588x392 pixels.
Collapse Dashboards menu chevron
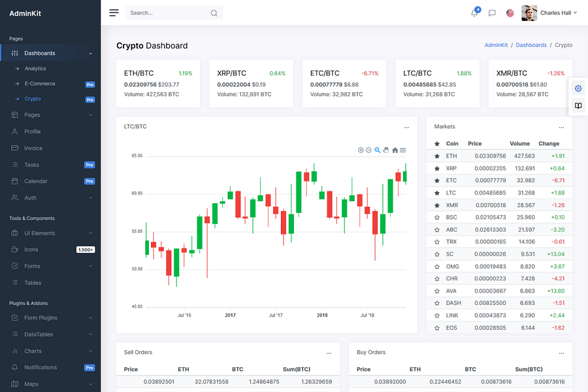[90, 54]
